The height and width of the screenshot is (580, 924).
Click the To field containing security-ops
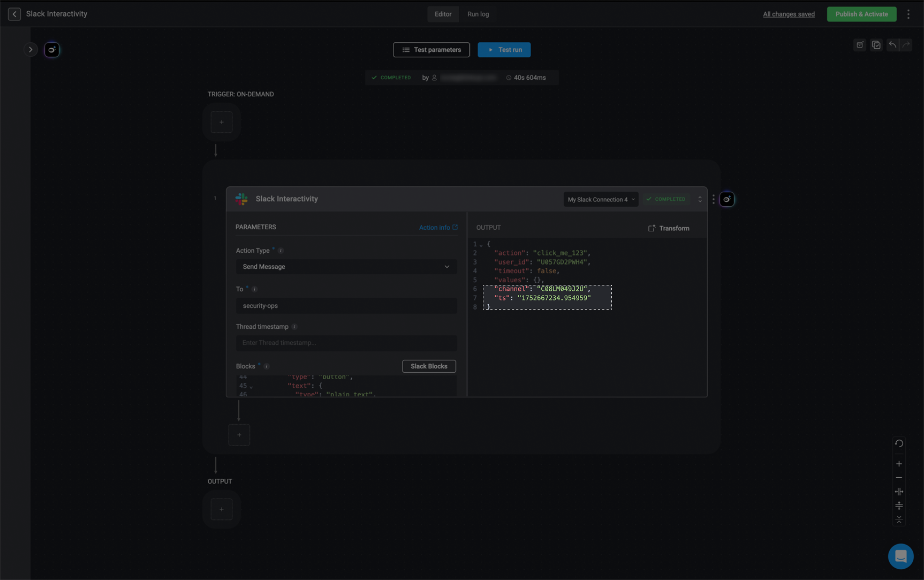point(346,306)
